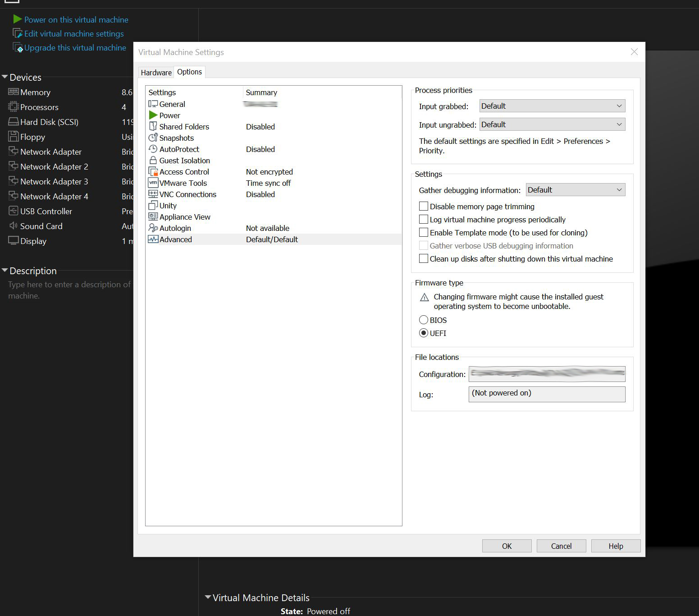Screen dimensions: 699x616
Task: Click the Configuration file path field
Action: click(x=547, y=374)
